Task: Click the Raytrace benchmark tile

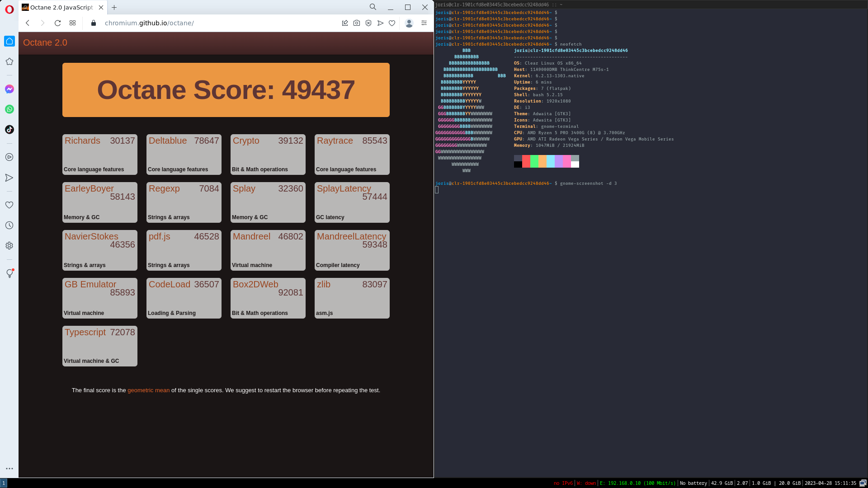Action: 352,155
